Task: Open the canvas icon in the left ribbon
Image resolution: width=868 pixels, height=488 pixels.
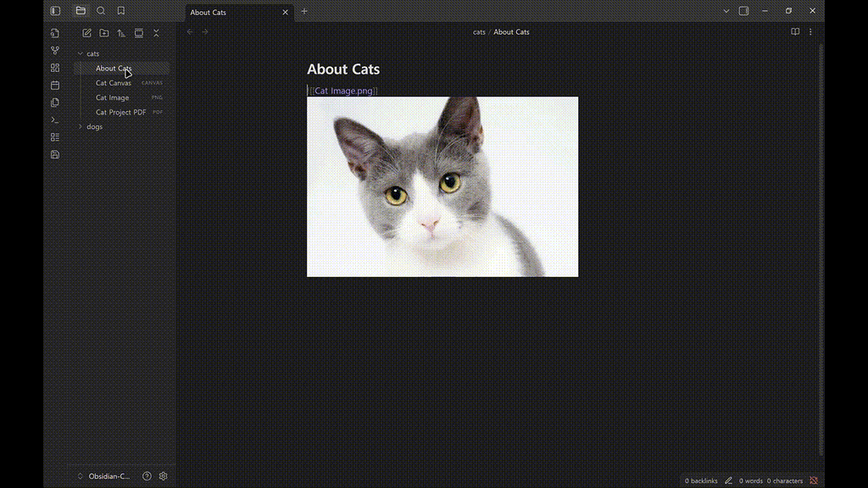Action: [54, 68]
